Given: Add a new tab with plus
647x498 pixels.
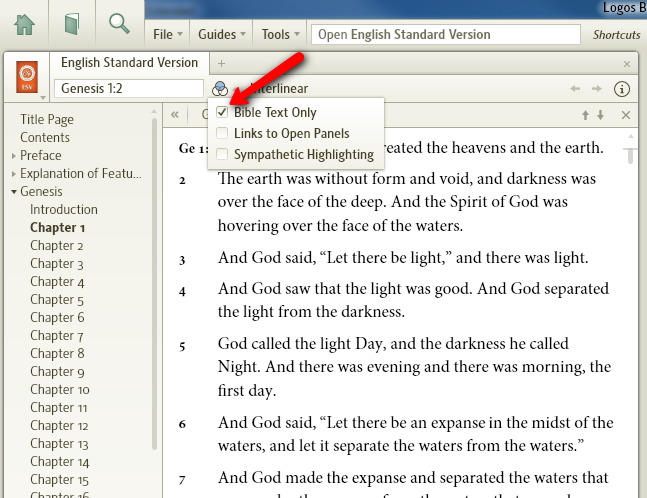Looking at the screenshot, I should tap(222, 64).
